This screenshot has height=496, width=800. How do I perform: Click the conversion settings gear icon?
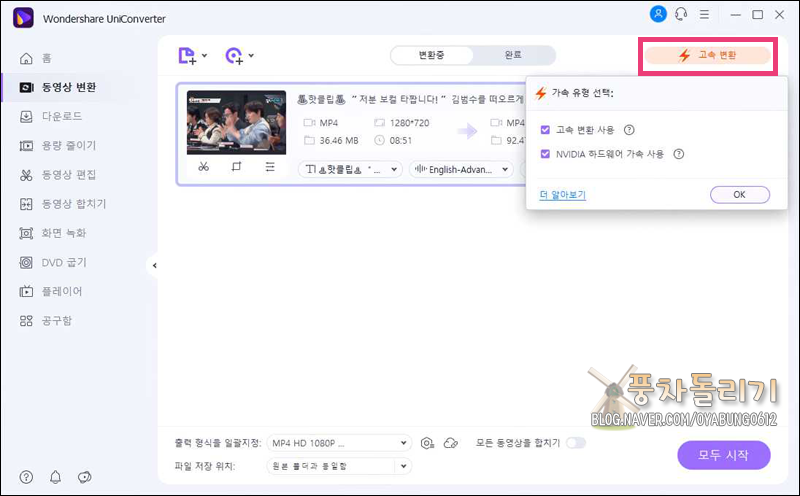[427, 443]
